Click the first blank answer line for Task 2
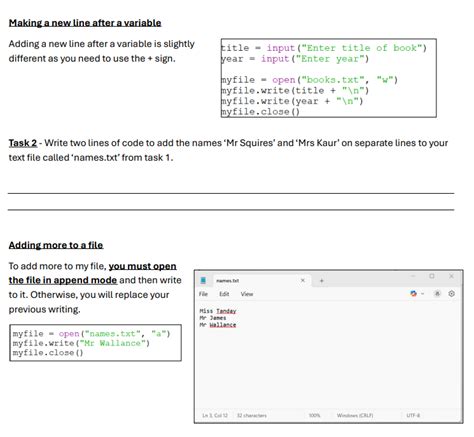 (x=231, y=193)
